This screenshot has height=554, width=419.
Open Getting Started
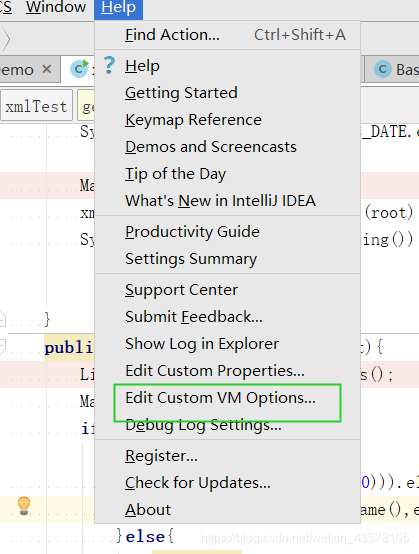pos(228,93)
